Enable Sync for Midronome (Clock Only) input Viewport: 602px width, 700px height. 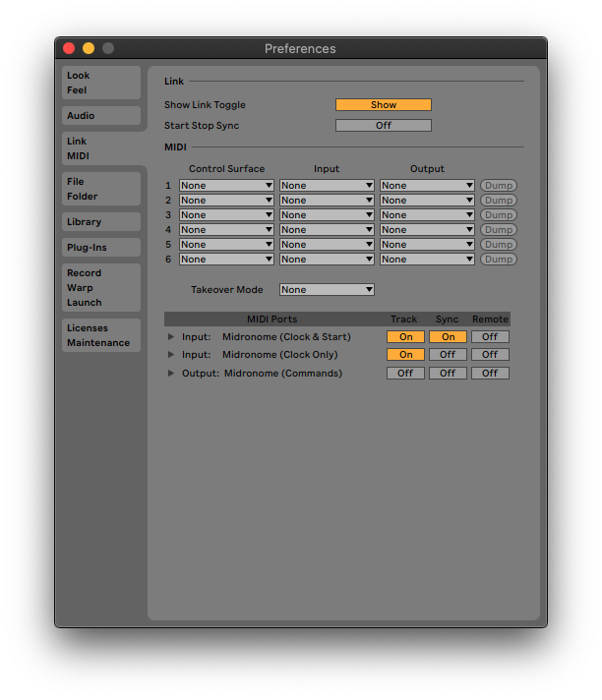448,355
